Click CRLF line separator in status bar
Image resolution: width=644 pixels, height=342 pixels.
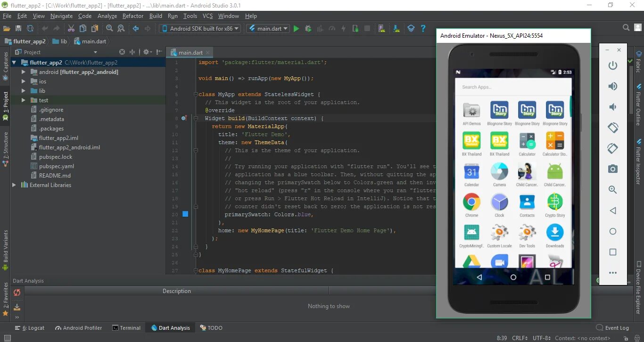point(520,338)
